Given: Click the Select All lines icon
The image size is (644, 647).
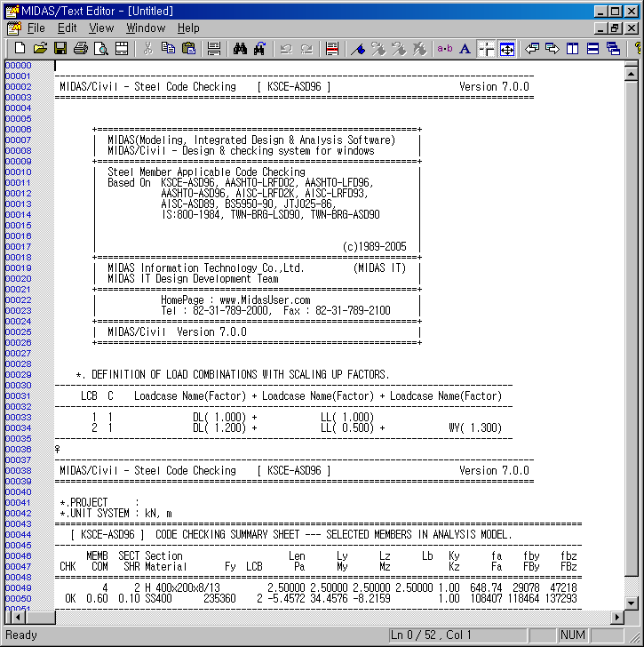Looking at the screenshot, I should coord(214,49).
